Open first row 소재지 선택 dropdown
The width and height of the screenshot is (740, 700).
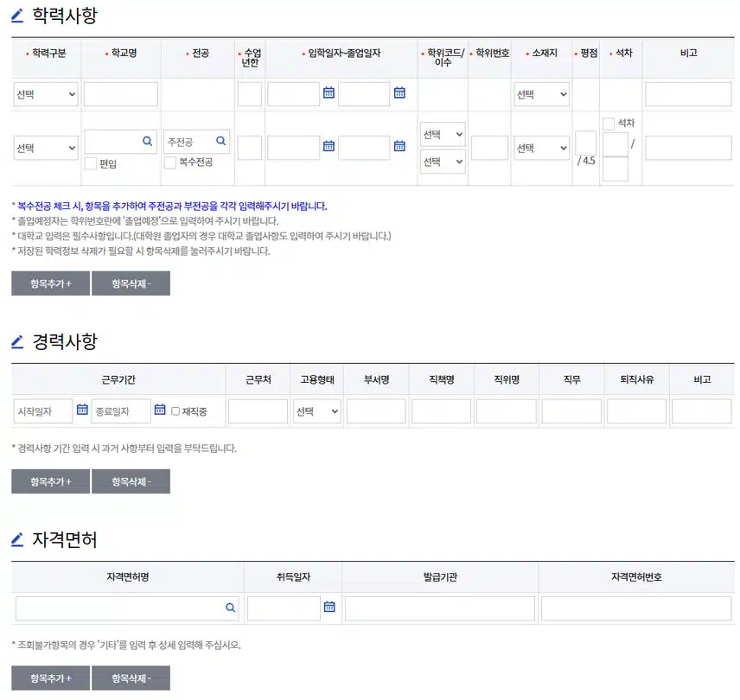pyautogui.click(x=541, y=94)
